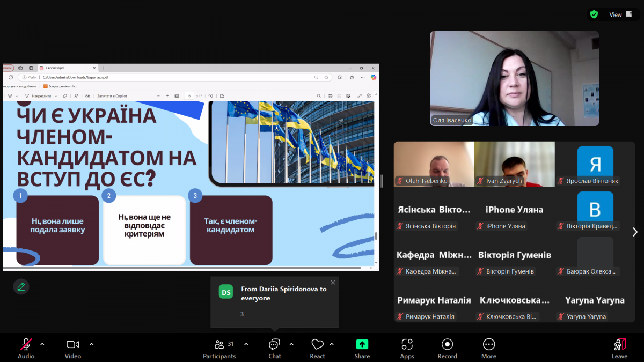The height and width of the screenshot is (362, 644).
Task: Dismiss the chat message from Dariia Spiridonova
Action: [x=333, y=283]
